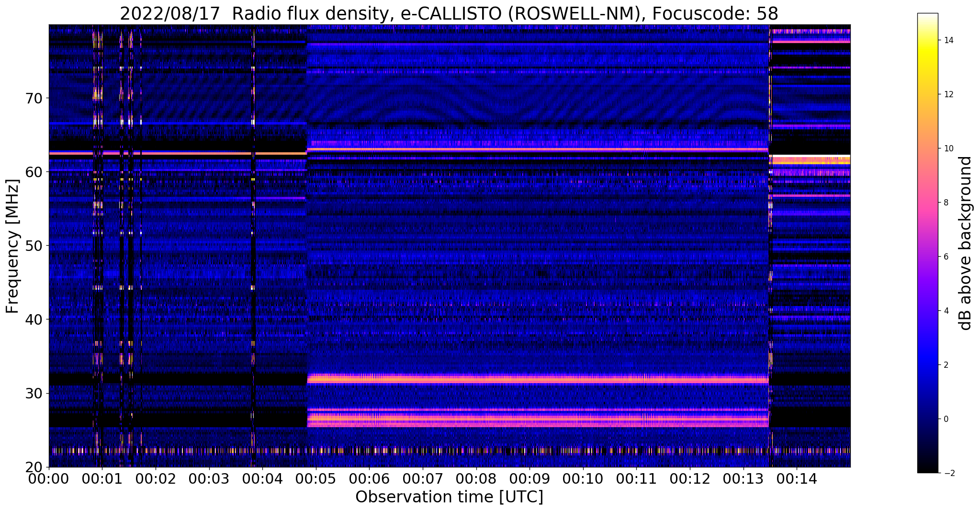Click the 00:06 time tick label
Screen dimensions: 980x511
[x=369, y=479]
